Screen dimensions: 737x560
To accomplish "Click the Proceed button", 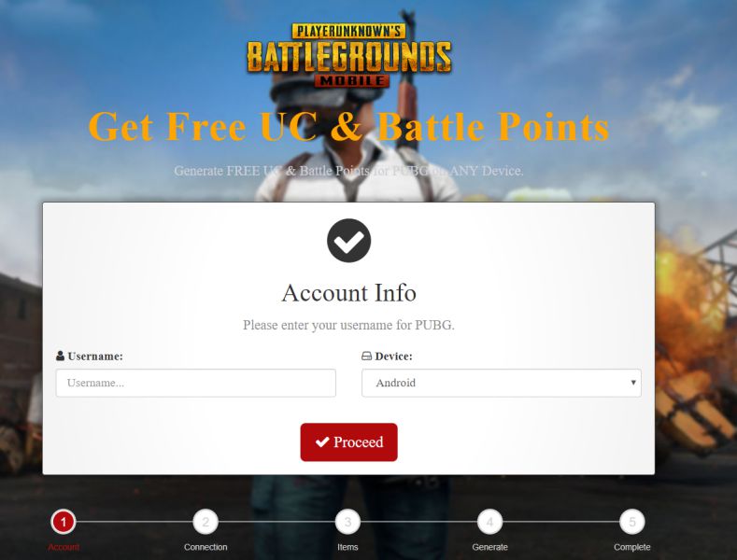I will tap(348, 442).
